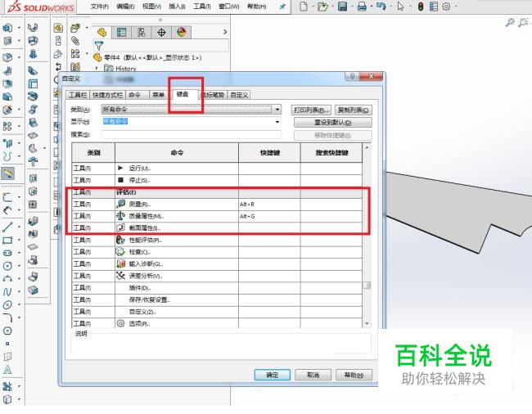
Task: Click the table scrollbar up arrow
Action: (367, 147)
